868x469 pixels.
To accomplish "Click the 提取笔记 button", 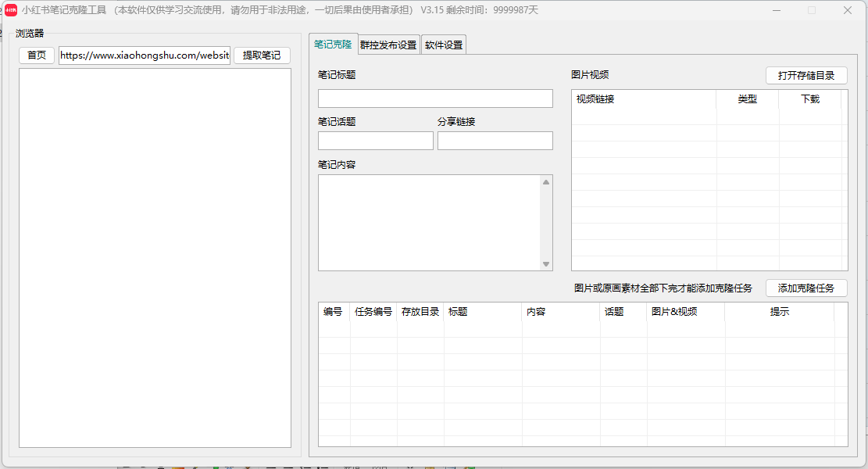I will [x=262, y=55].
